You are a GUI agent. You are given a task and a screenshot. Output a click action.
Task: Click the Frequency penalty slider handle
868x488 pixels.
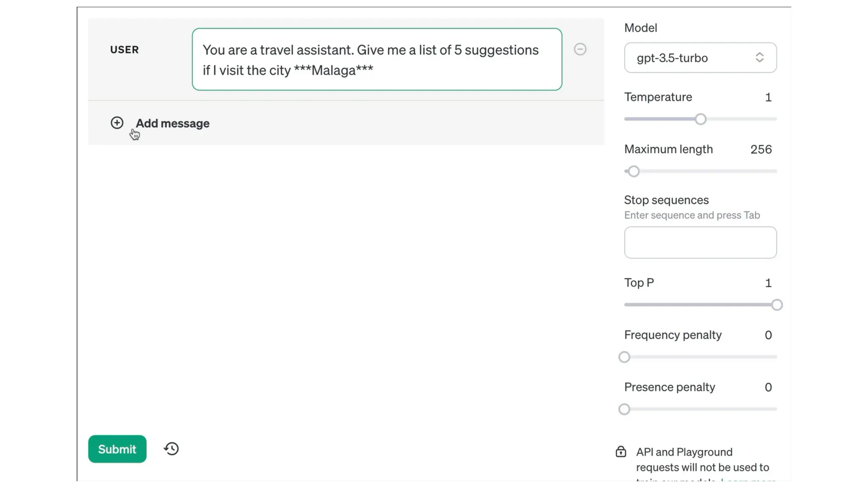[624, 357]
